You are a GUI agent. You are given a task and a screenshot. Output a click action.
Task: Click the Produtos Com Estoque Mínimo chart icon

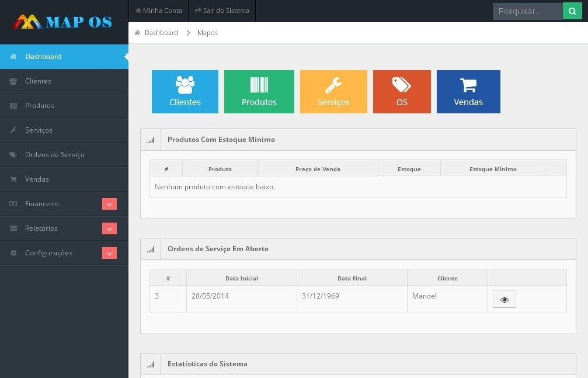151,140
